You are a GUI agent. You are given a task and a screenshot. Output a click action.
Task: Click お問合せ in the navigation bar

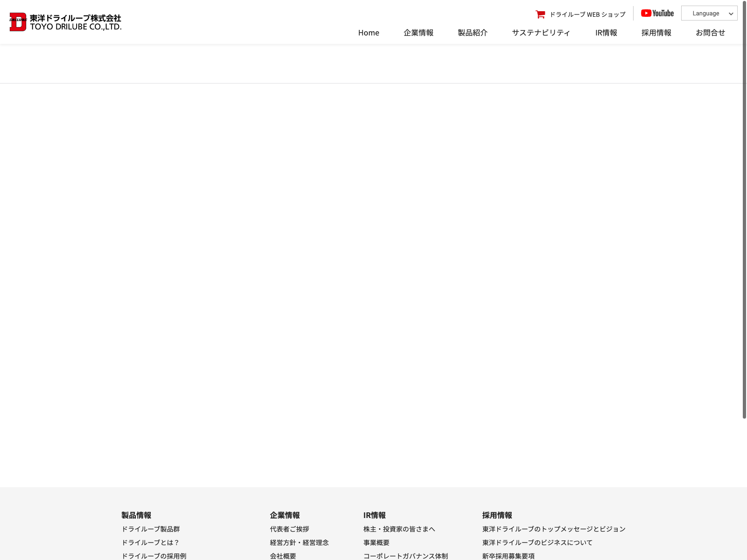click(x=710, y=33)
